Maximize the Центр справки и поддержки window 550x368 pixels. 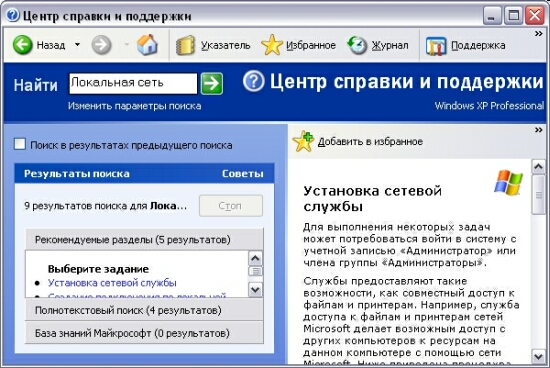pyautogui.click(x=514, y=16)
